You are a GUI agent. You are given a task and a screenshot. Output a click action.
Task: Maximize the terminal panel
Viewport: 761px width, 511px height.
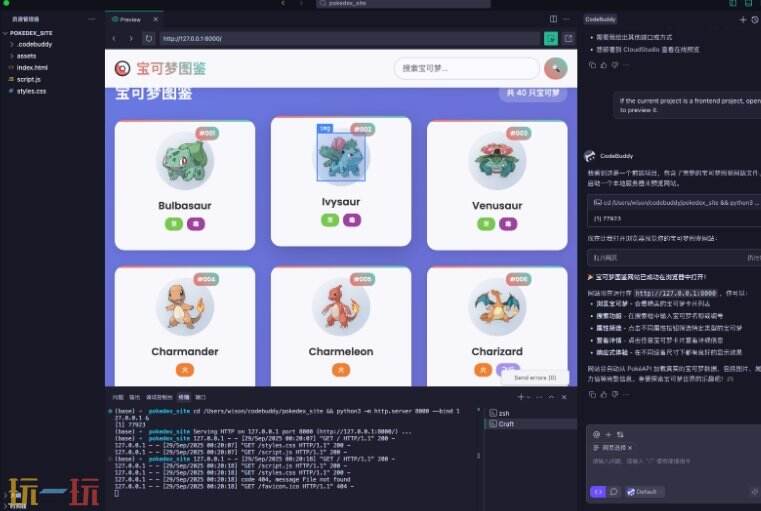click(x=551, y=397)
